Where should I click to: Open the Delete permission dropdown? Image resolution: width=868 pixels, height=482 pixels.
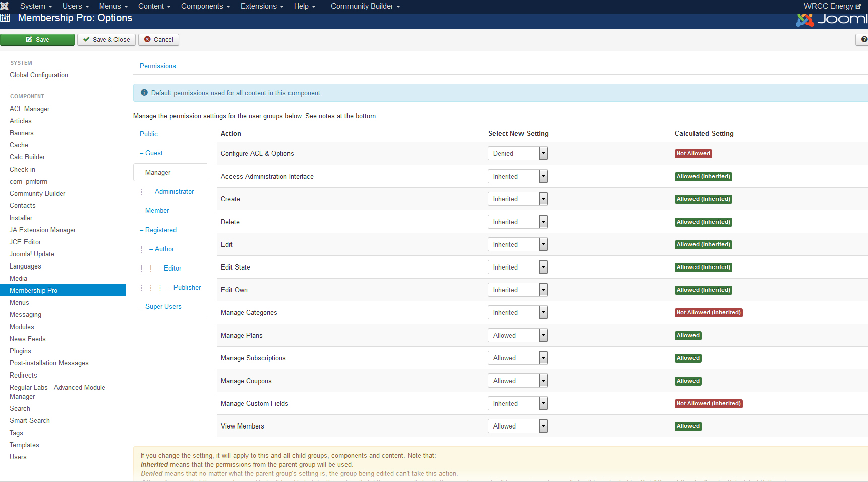click(x=517, y=222)
